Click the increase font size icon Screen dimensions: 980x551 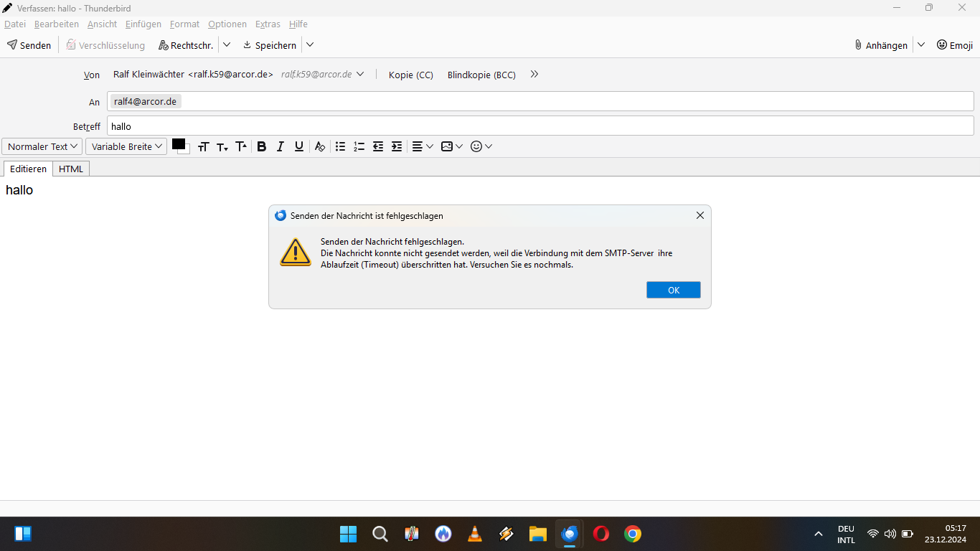point(241,146)
